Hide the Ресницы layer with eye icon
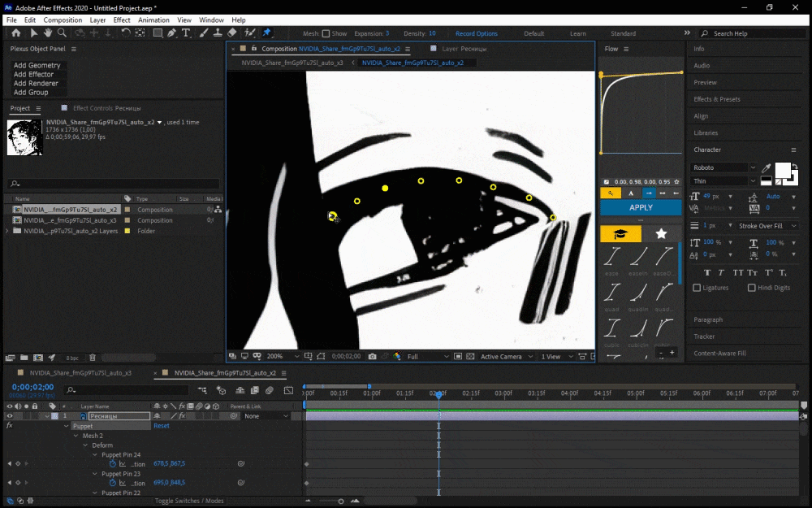Viewport: 812px width, 508px height. click(9, 415)
